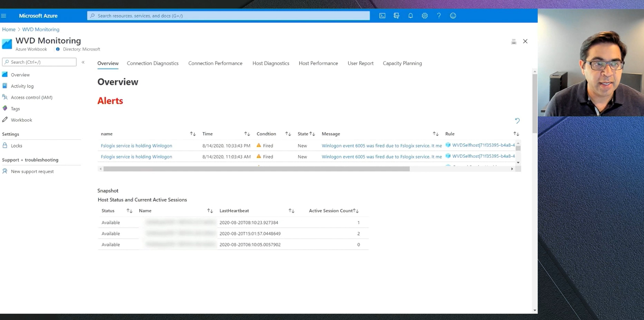Viewport: 644px width, 320px height.
Task: Open the help question mark icon
Action: click(x=439, y=16)
